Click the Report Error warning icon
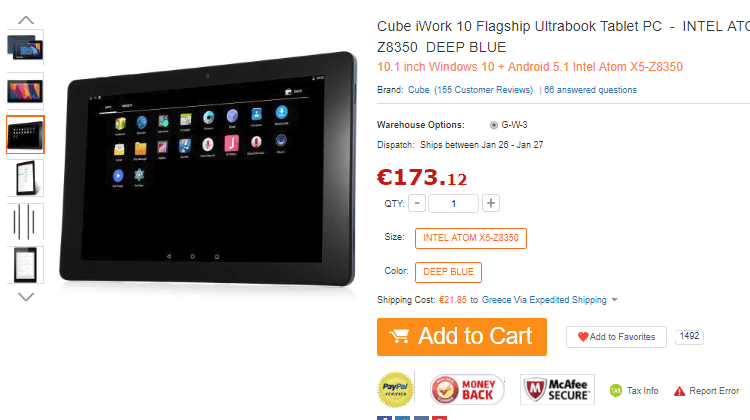Viewport: 750px width, 420px height. [x=679, y=391]
